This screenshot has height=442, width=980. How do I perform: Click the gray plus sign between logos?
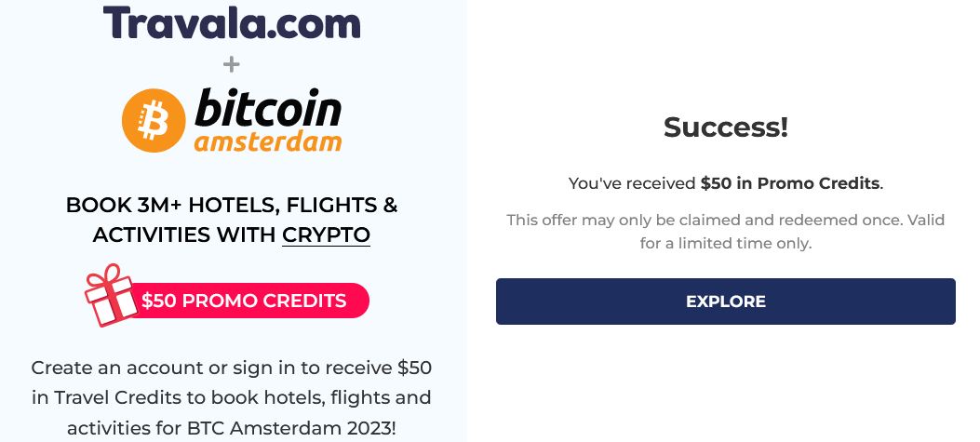click(231, 64)
